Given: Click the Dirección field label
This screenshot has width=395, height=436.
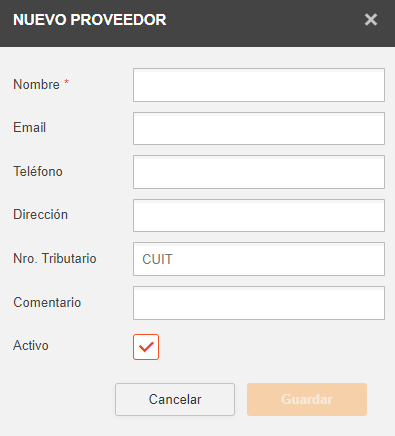Looking at the screenshot, I should tap(41, 214).
